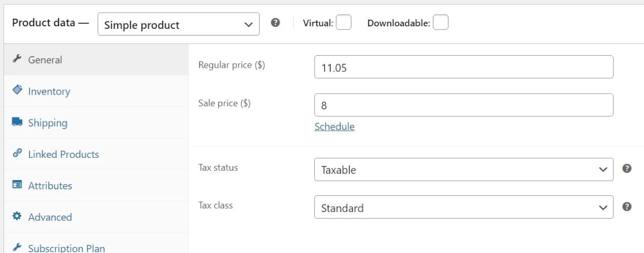The height and width of the screenshot is (253, 644).
Task: Click the Regular price input field
Action: point(463,67)
